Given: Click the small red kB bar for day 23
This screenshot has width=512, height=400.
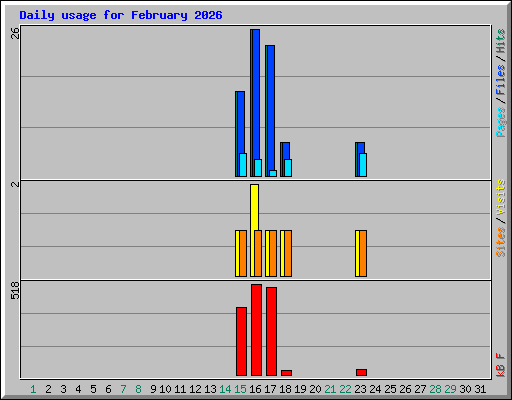Looking at the screenshot, I should (x=361, y=373).
